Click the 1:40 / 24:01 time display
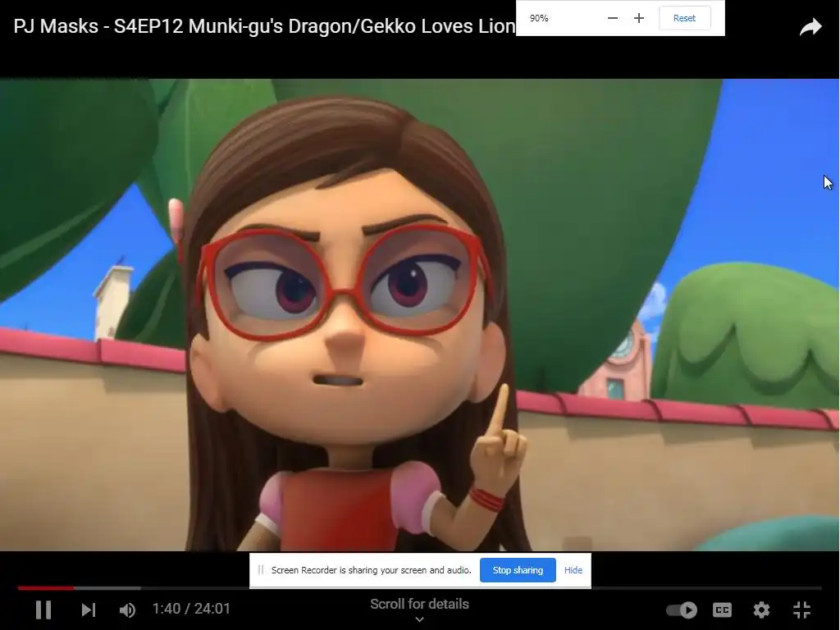 [x=191, y=609]
